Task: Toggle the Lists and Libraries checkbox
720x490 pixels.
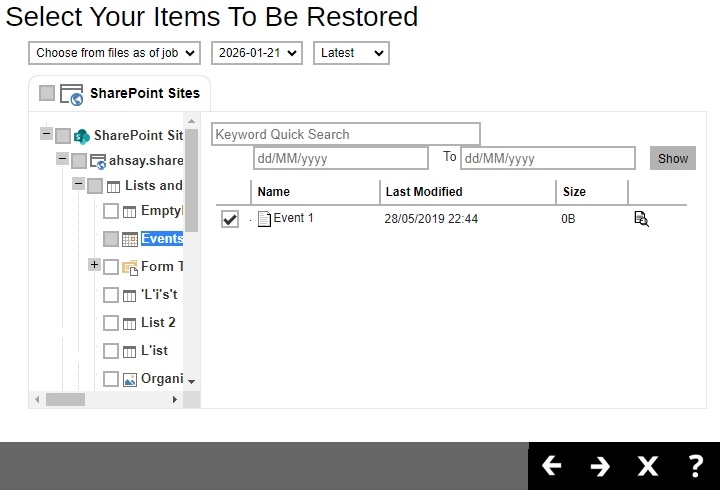Action: [95, 186]
